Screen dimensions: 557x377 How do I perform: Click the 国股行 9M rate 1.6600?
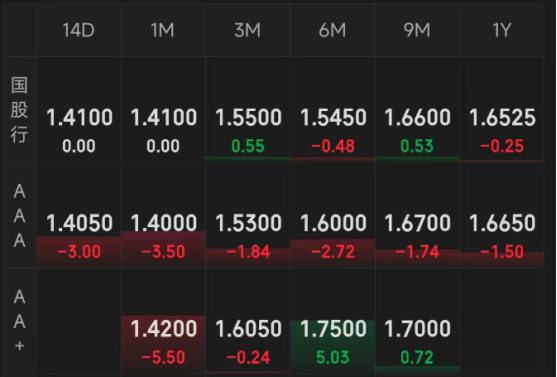(x=417, y=118)
